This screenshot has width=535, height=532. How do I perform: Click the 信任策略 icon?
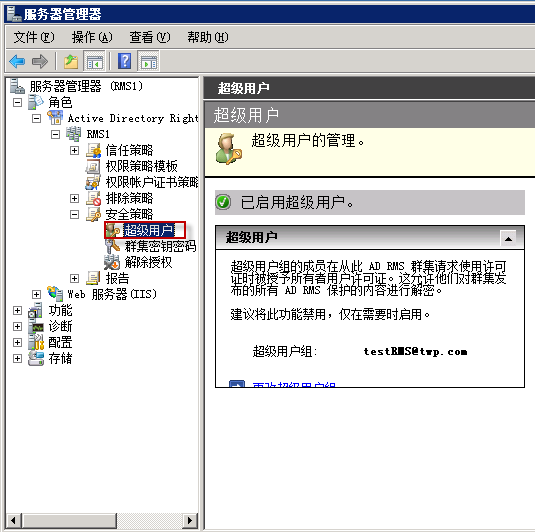click(x=93, y=150)
